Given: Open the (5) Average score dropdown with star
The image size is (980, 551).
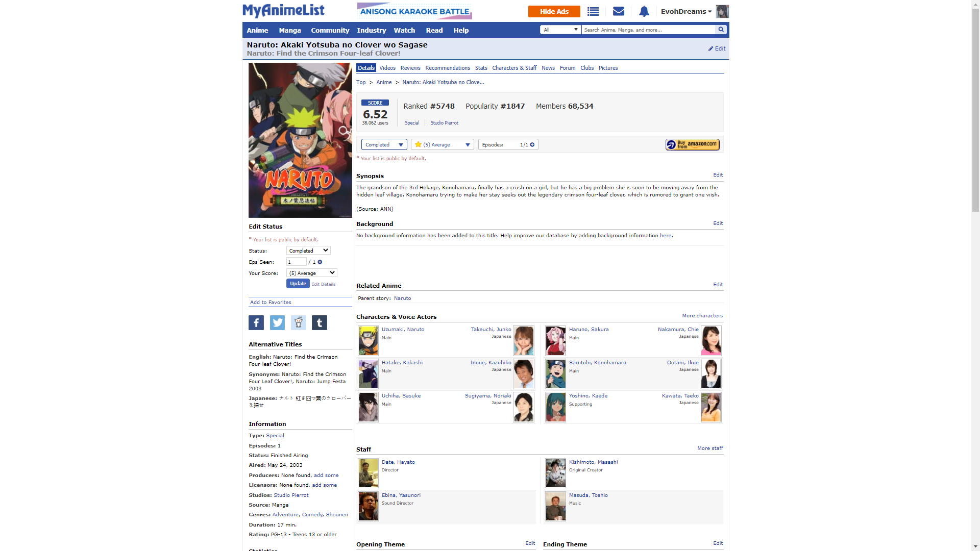Looking at the screenshot, I should click(x=442, y=145).
